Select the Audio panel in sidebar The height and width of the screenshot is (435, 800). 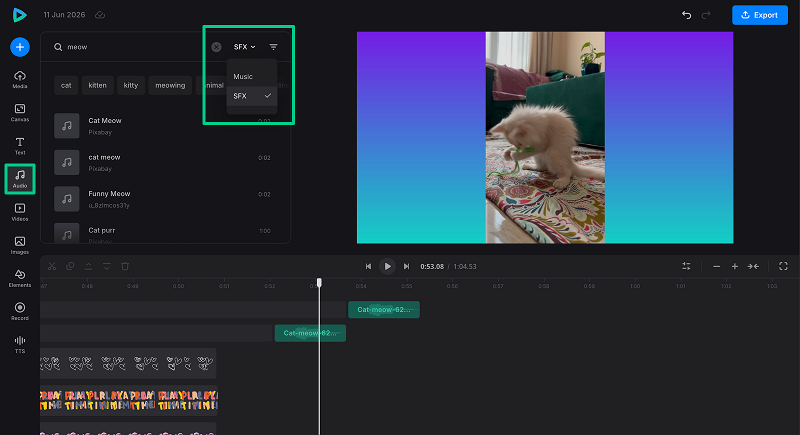[x=20, y=179]
